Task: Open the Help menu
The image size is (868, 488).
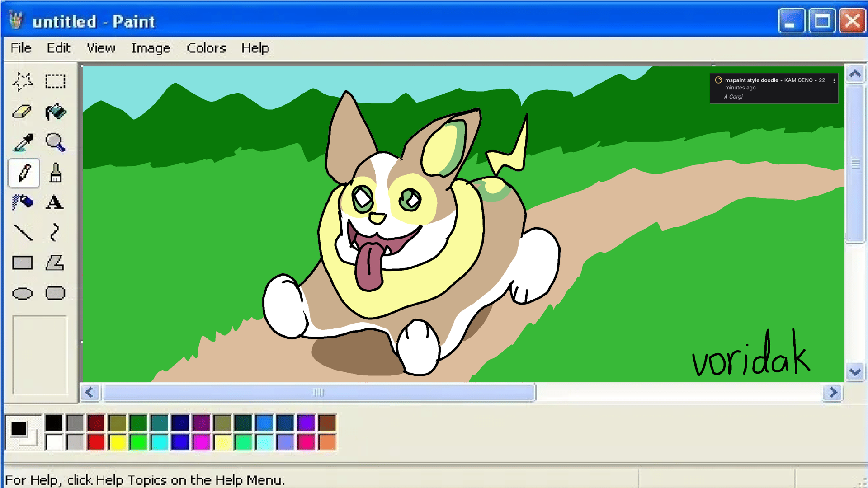Action: click(x=255, y=48)
